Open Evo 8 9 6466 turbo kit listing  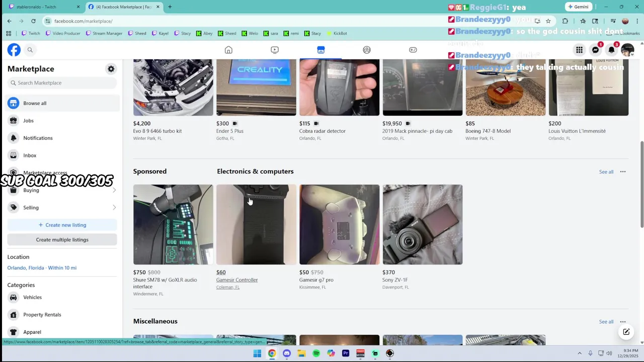pos(173,100)
